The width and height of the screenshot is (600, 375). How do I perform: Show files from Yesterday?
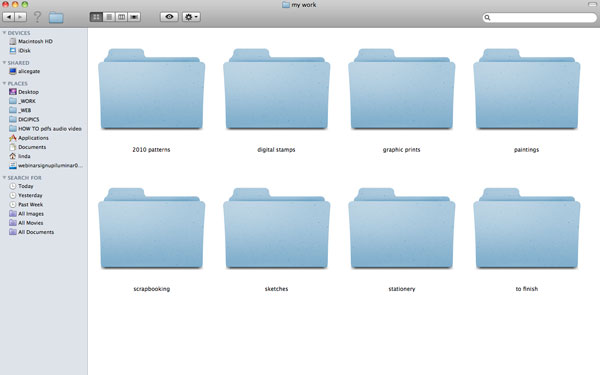26,195
